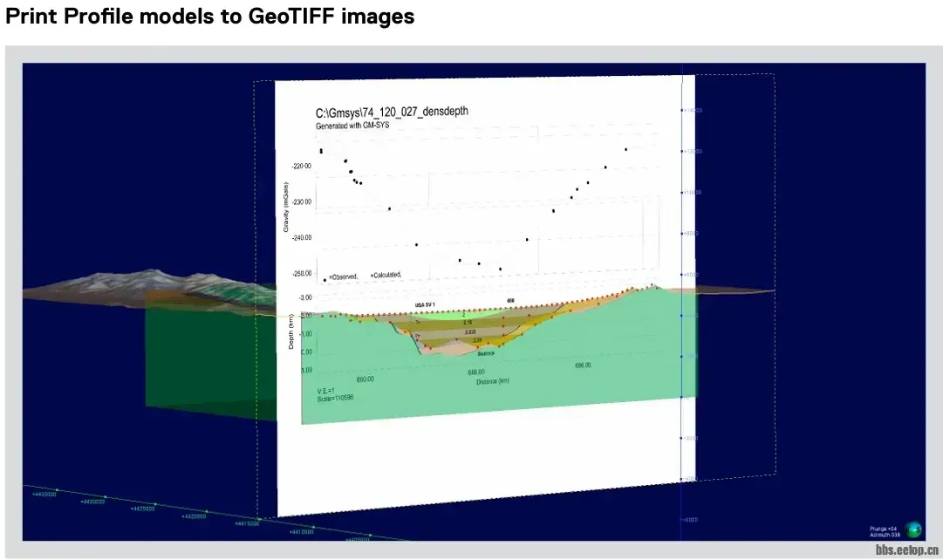Image resolution: width=943 pixels, height=560 pixels.
Task: Click the Depth (km) axis label
Action: click(290, 333)
